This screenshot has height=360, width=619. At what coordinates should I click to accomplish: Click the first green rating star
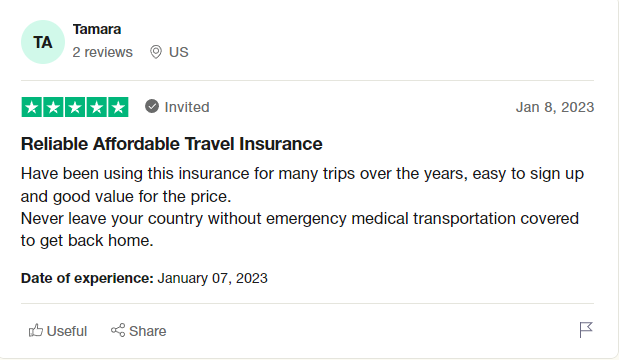coord(32,107)
